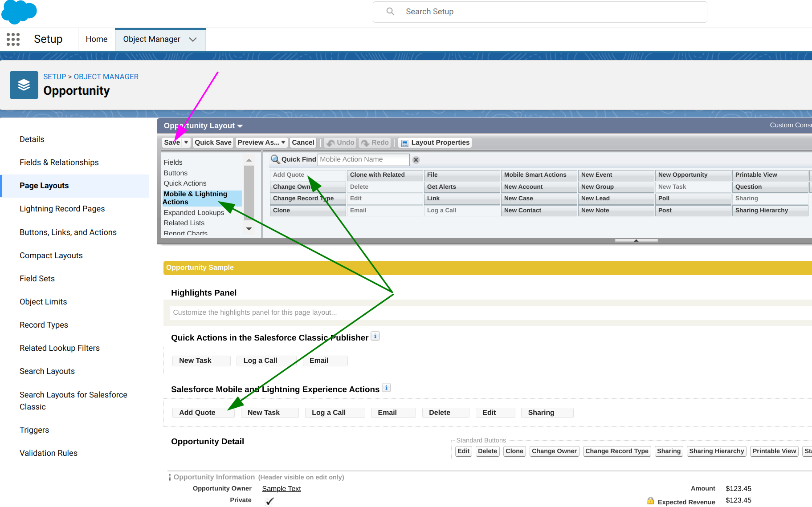
Task: Open Layout Properties
Action: point(435,142)
